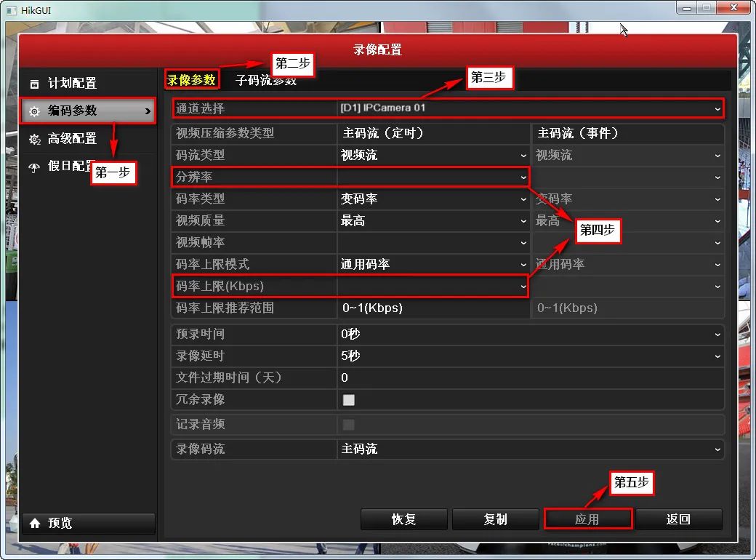Click the arrow chevron on 编码参数 item
Viewport: 756px width, 560px height.
coord(148,111)
